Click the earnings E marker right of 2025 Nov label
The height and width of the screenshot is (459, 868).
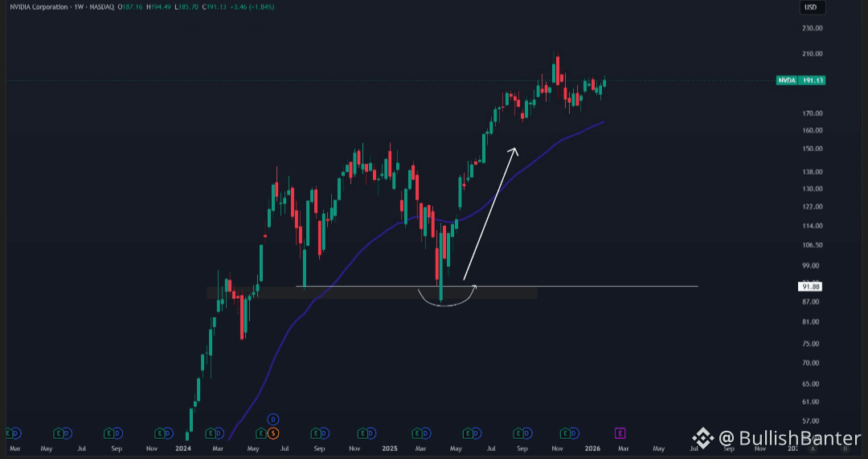click(565, 433)
